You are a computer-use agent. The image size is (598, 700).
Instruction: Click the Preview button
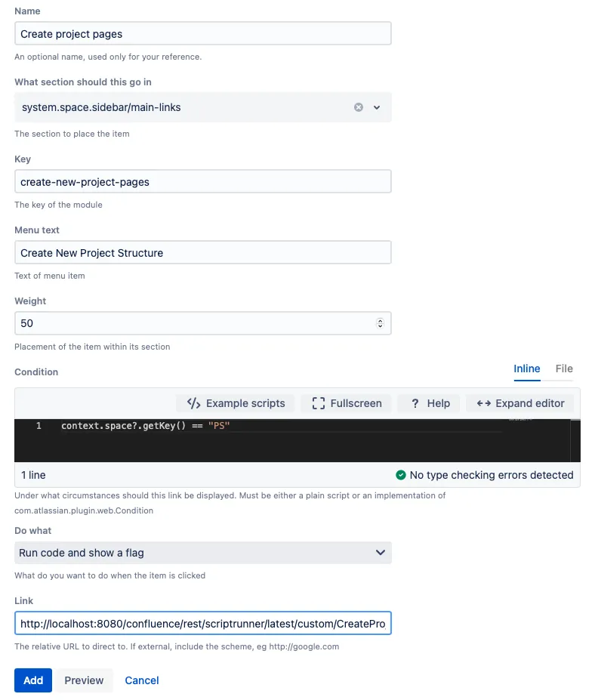[x=84, y=680]
